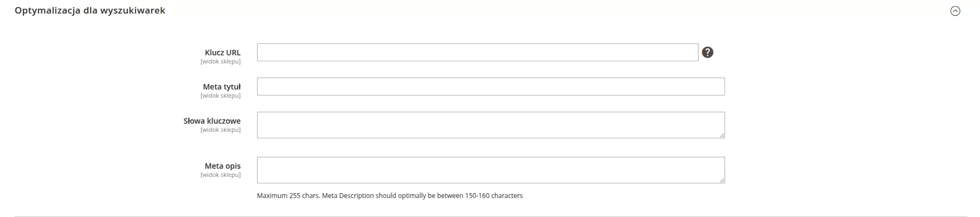Click the widok sklepu scope under Meta tytuł
The height and width of the screenshot is (217, 980).
[220, 96]
